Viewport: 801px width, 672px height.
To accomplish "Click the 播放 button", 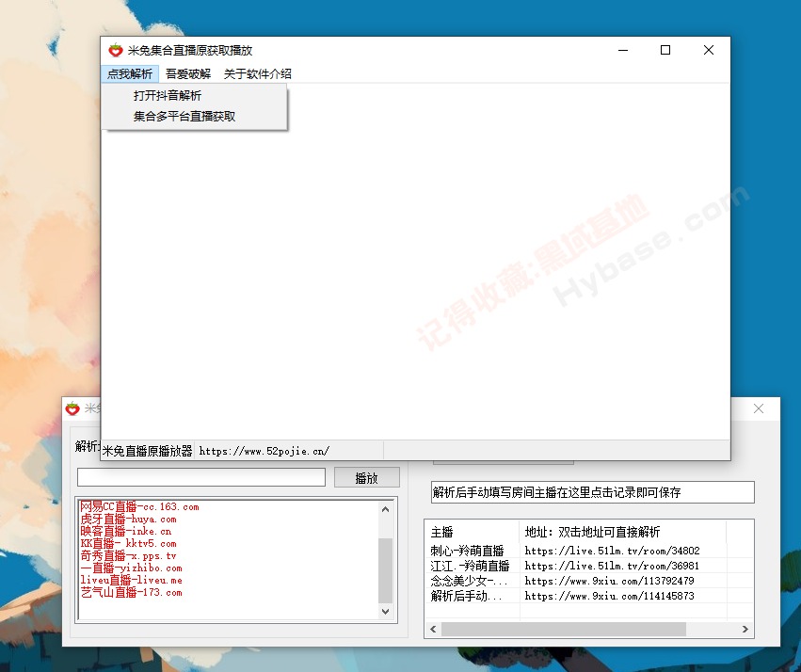I will pyautogui.click(x=367, y=478).
